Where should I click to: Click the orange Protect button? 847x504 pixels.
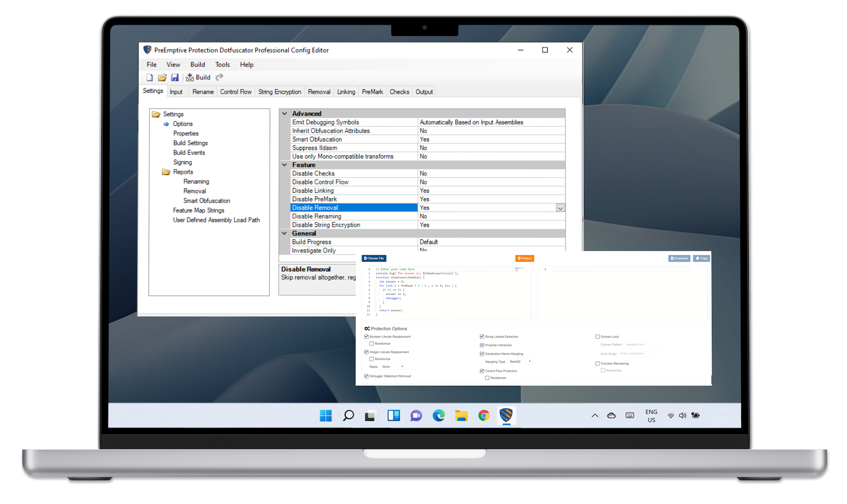point(525,258)
